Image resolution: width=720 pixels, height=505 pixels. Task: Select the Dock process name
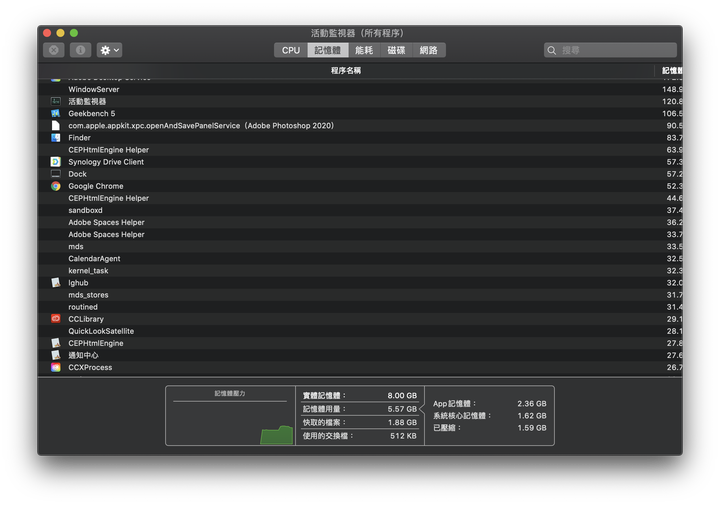coord(78,174)
